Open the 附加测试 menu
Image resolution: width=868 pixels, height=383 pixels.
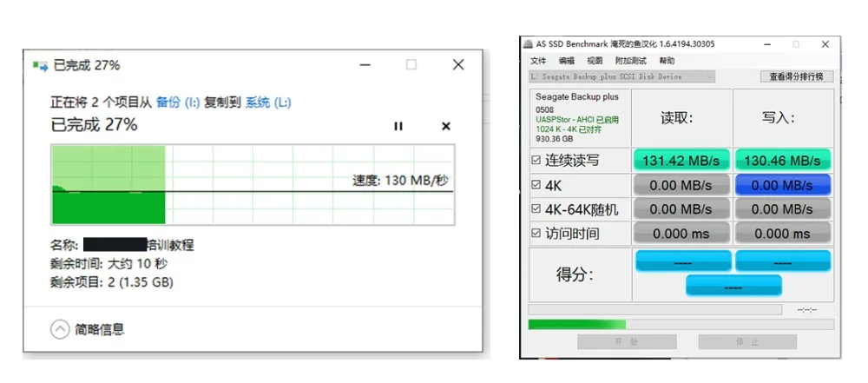click(631, 61)
